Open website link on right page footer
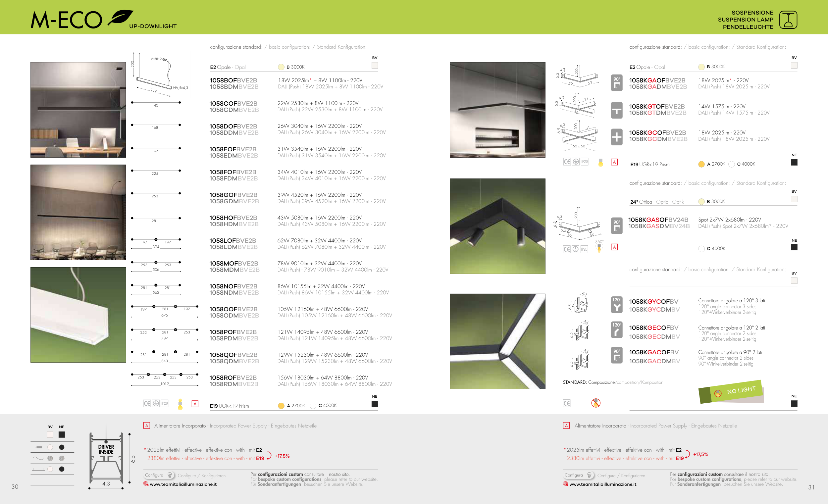Screen dimensions: 828x504 (602, 484)
